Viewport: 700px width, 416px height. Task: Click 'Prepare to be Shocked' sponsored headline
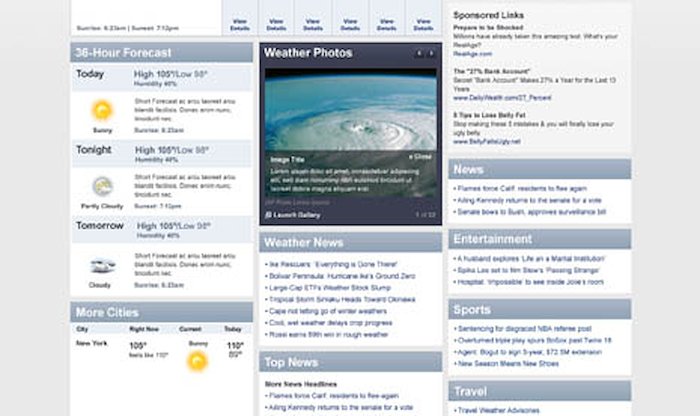[x=488, y=27]
